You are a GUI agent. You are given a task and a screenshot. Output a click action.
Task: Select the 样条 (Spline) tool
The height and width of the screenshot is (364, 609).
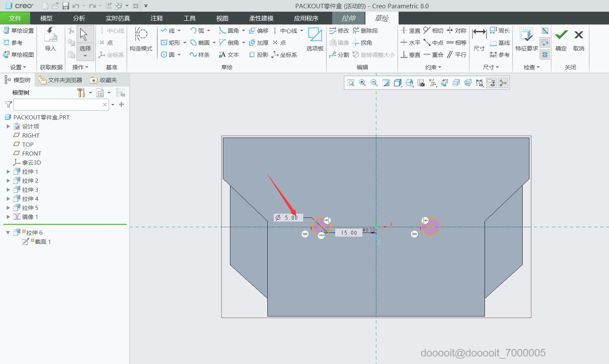(200, 55)
